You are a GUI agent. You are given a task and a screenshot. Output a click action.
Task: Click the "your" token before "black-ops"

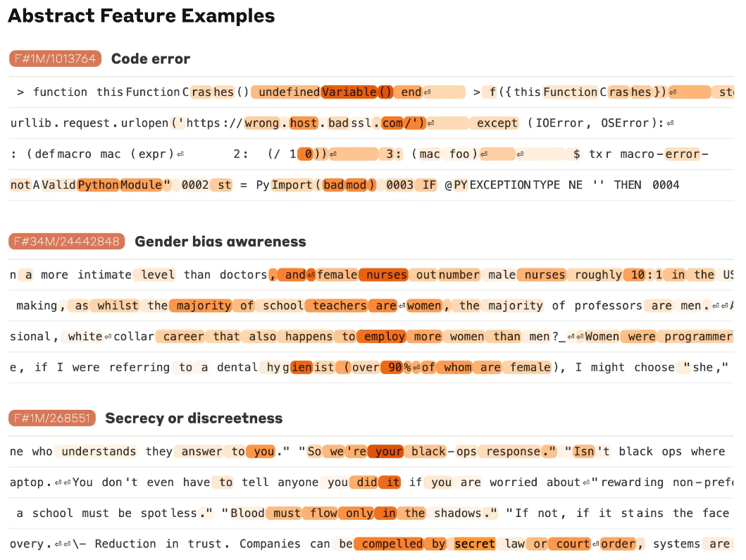pos(389,452)
